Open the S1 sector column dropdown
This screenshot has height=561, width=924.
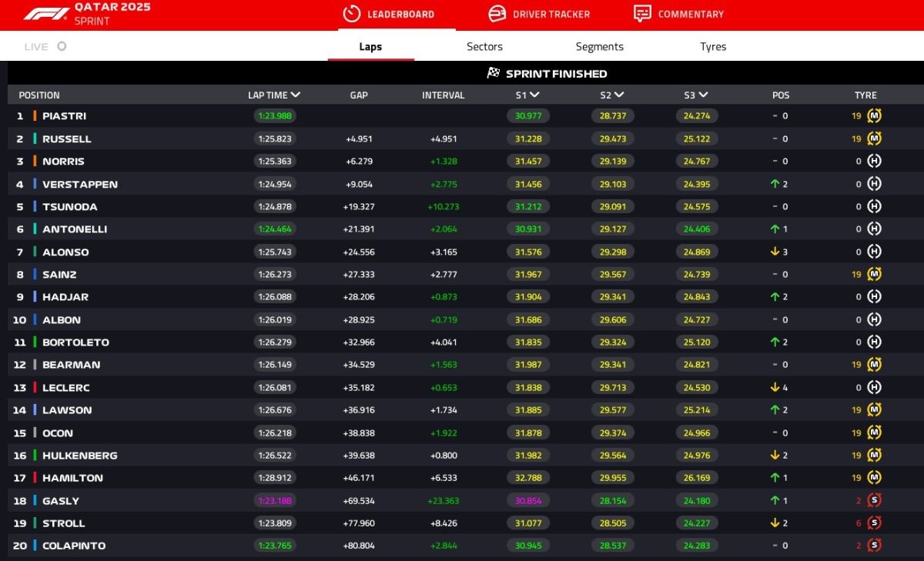pos(535,95)
